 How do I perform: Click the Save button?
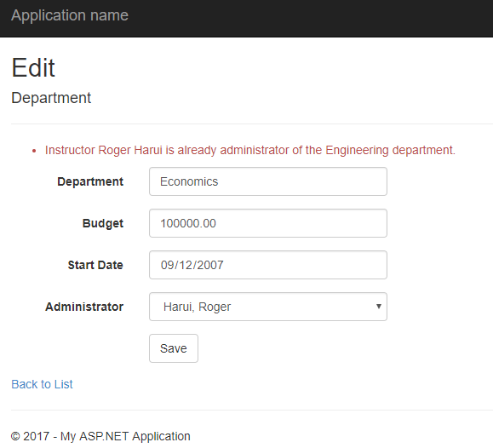tap(174, 348)
